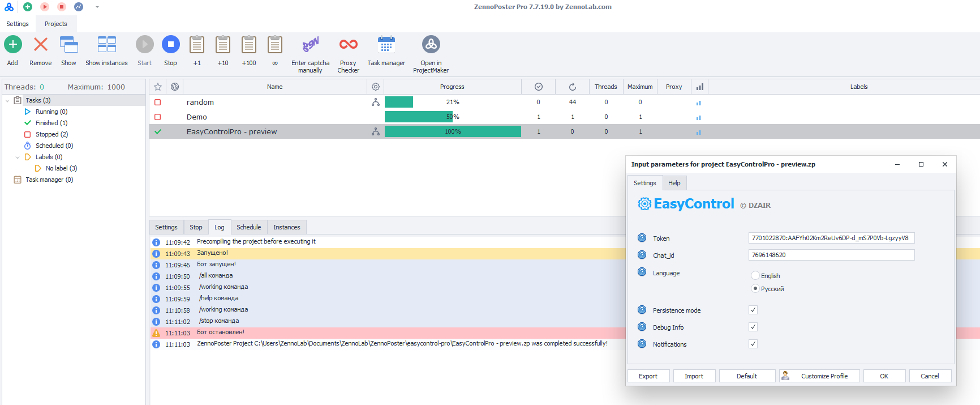Click the red Remove icon
This screenshot has height=405, width=980.
tap(41, 44)
